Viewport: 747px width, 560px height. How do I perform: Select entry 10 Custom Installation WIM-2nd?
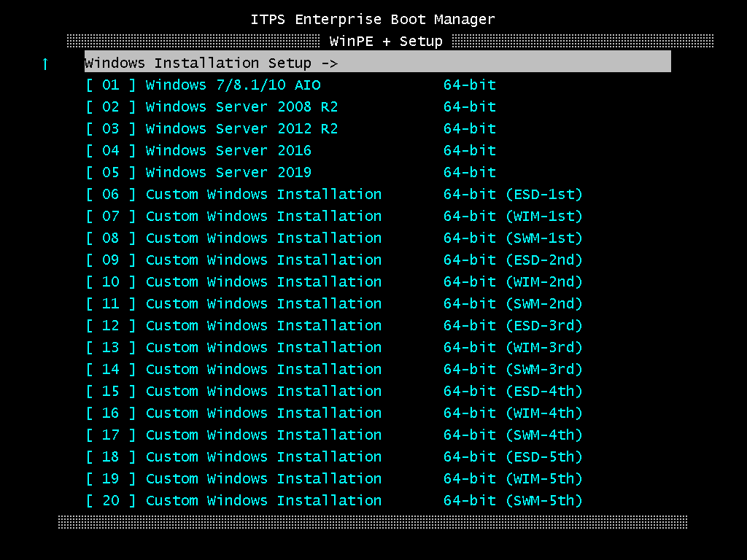(x=334, y=282)
